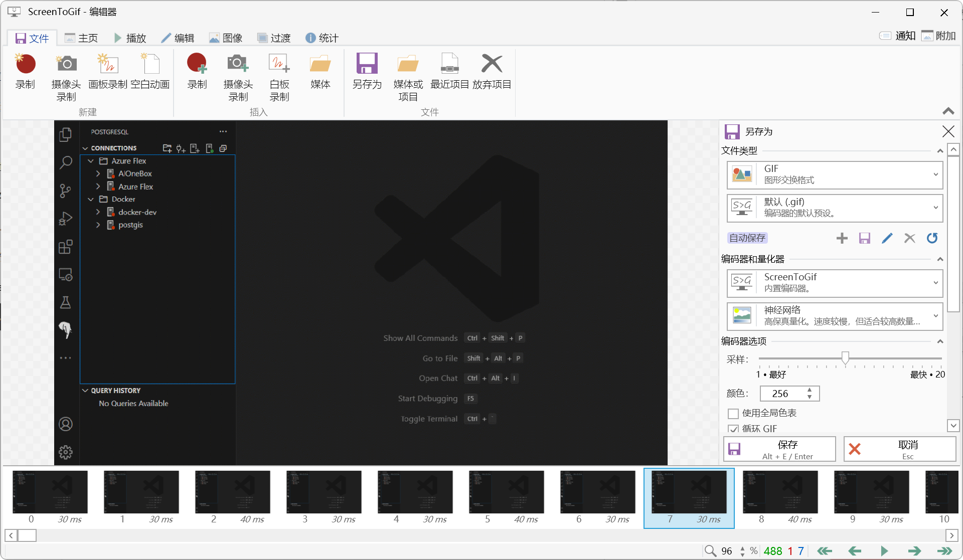Open new webcam recording
The height and width of the screenshot is (560, 963).
coord(66,77)
